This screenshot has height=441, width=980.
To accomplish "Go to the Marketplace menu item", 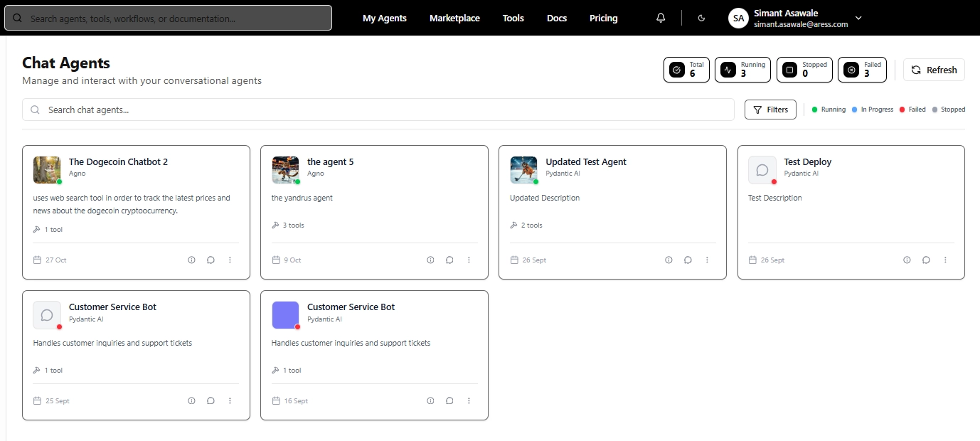I will point(454,18).
